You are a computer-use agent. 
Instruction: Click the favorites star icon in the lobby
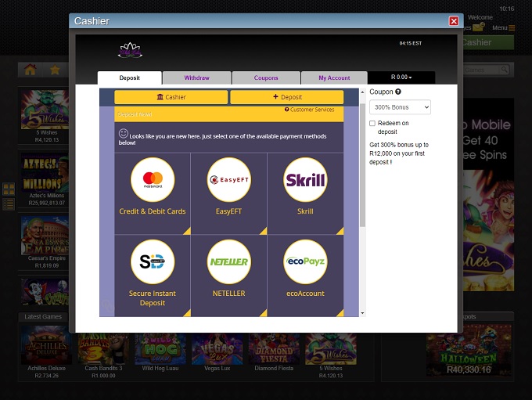click(55, 70)
